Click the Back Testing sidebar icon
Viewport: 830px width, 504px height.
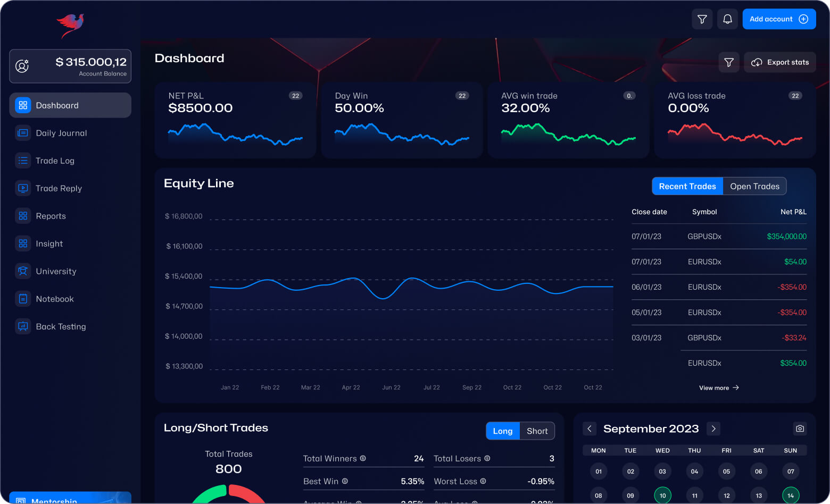pyautogui.click(x=23, y=326)
